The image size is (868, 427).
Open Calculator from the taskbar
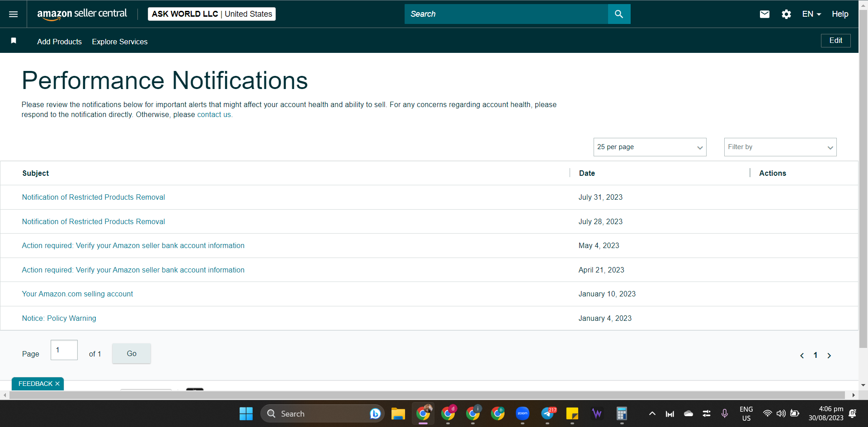click(x=622, y=413)
